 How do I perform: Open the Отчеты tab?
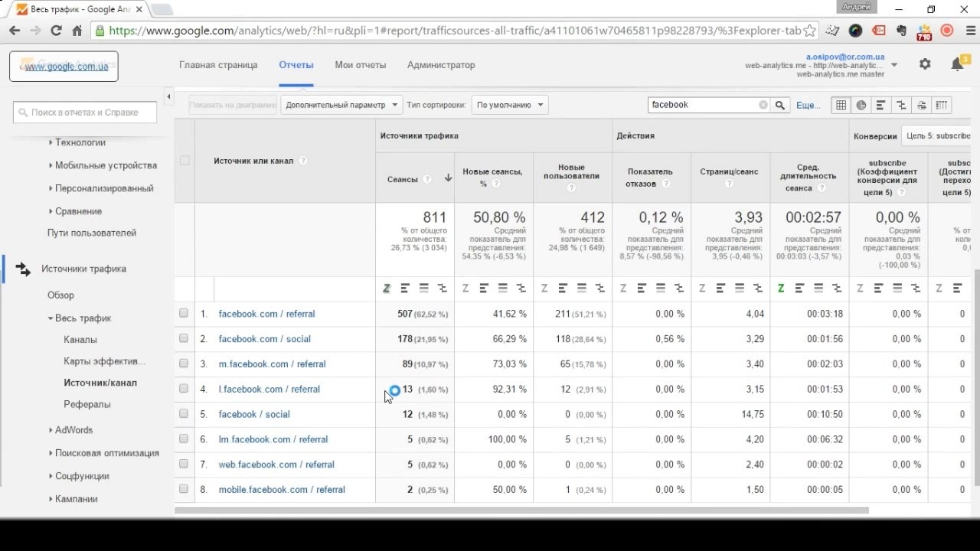coord(296,65)
